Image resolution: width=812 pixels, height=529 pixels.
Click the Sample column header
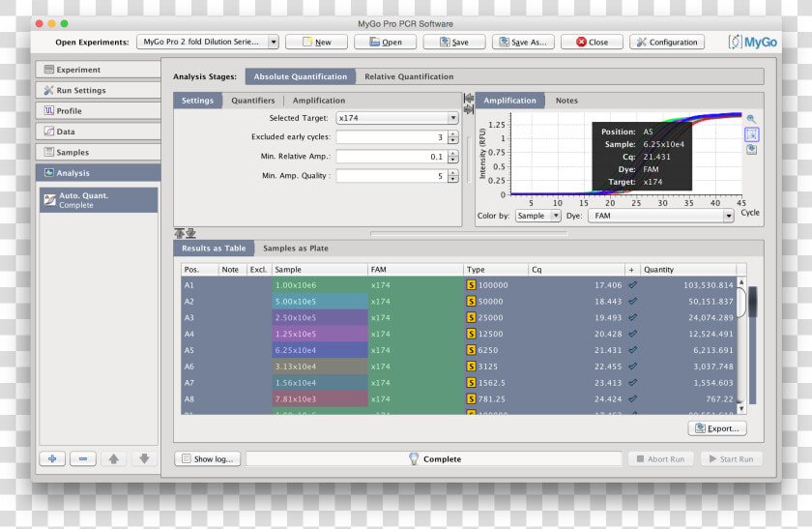320,270
